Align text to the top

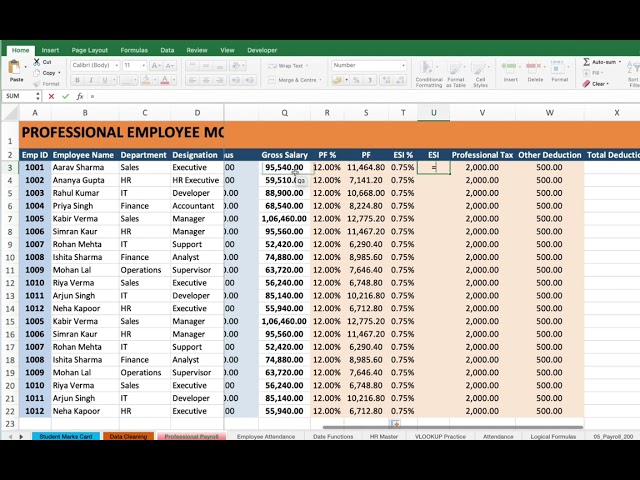[x=192, y=66]
